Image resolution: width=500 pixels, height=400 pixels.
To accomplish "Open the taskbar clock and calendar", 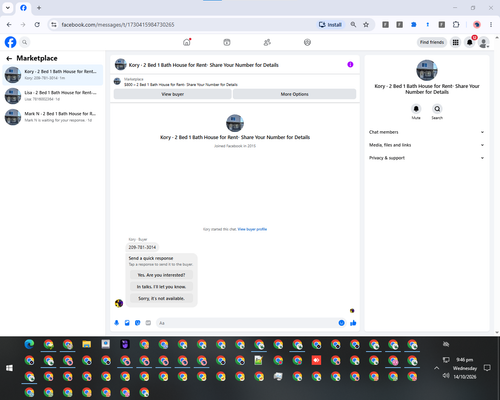I will [x=465, y=368].
